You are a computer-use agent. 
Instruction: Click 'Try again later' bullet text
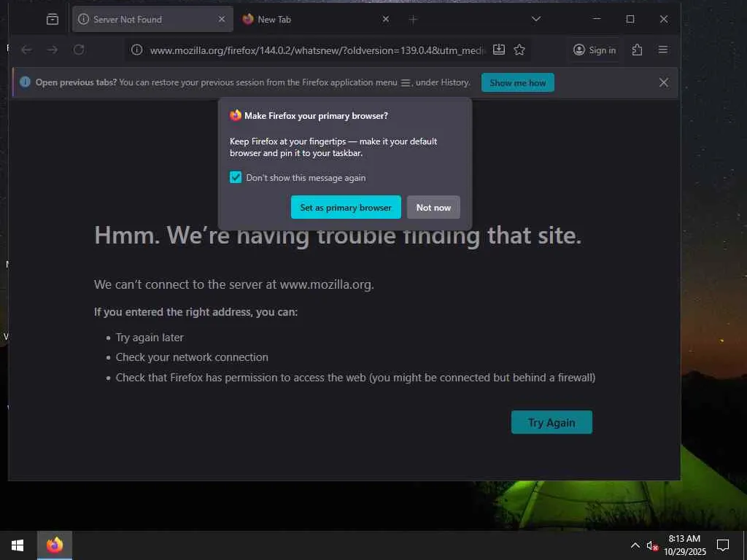click(150, 338)
